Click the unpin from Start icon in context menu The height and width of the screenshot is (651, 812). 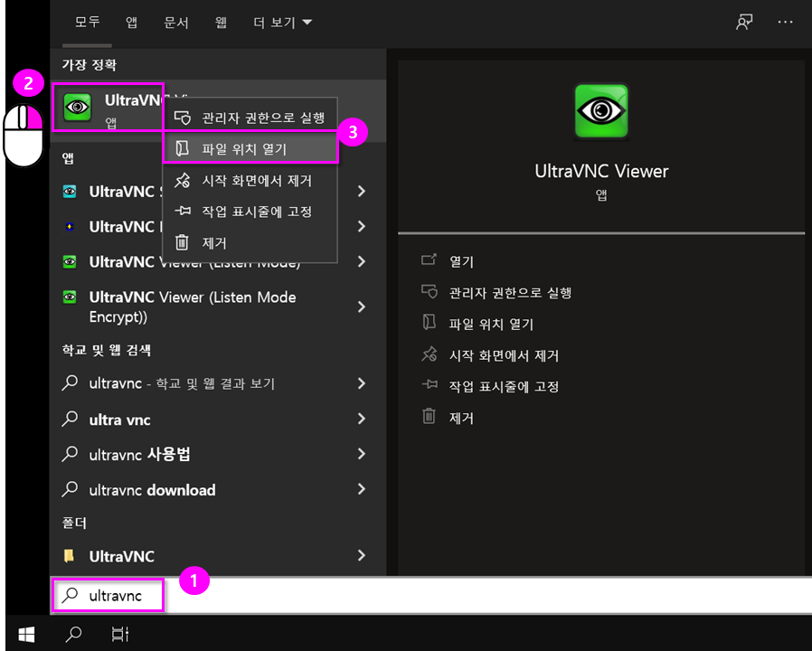coord(183,180)
